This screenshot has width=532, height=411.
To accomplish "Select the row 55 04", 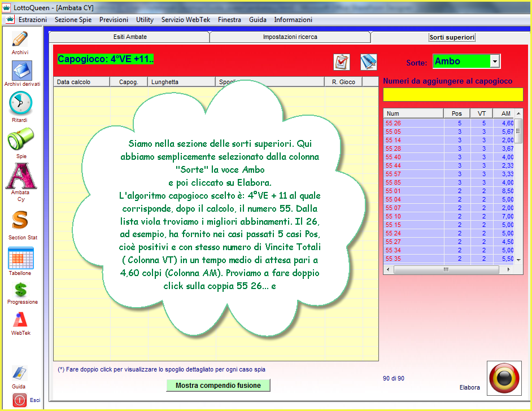I will tap(449, 199).
